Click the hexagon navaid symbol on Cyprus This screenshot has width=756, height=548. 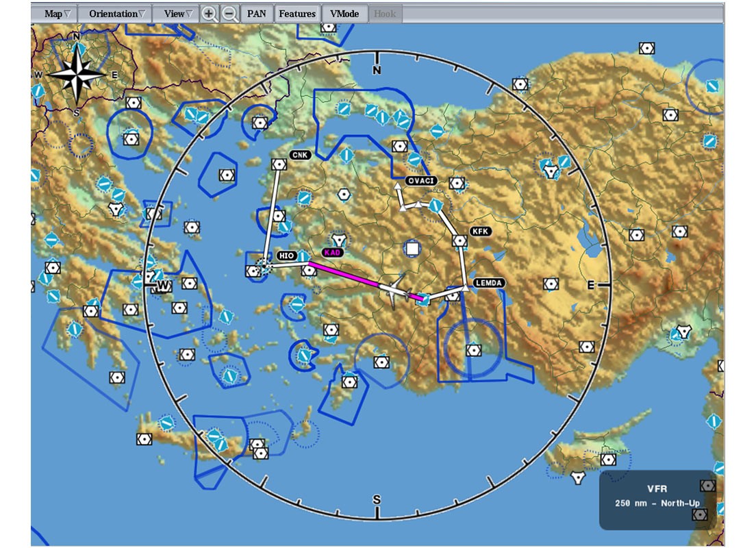click(x=608, y=460)
